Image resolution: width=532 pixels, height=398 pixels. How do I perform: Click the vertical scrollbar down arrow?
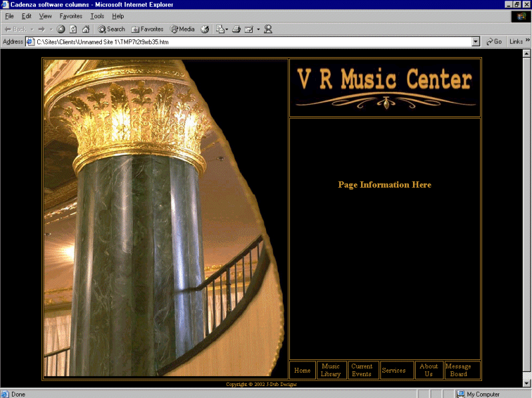click(x=527, y=384)
